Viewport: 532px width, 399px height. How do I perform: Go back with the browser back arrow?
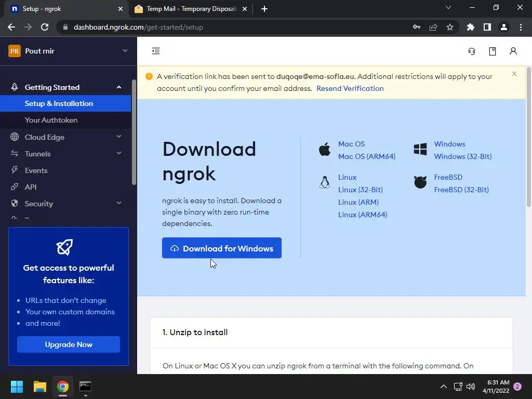[x=11, y=27]
